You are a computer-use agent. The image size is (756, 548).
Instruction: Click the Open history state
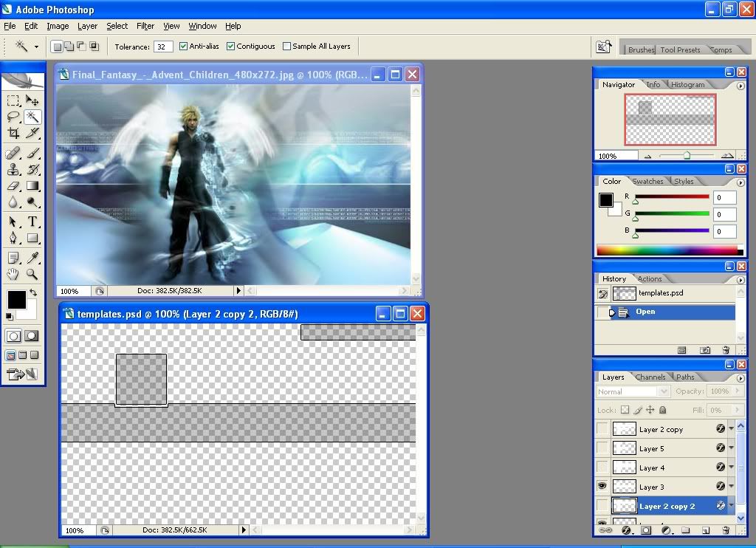click(x=666, y=312)
